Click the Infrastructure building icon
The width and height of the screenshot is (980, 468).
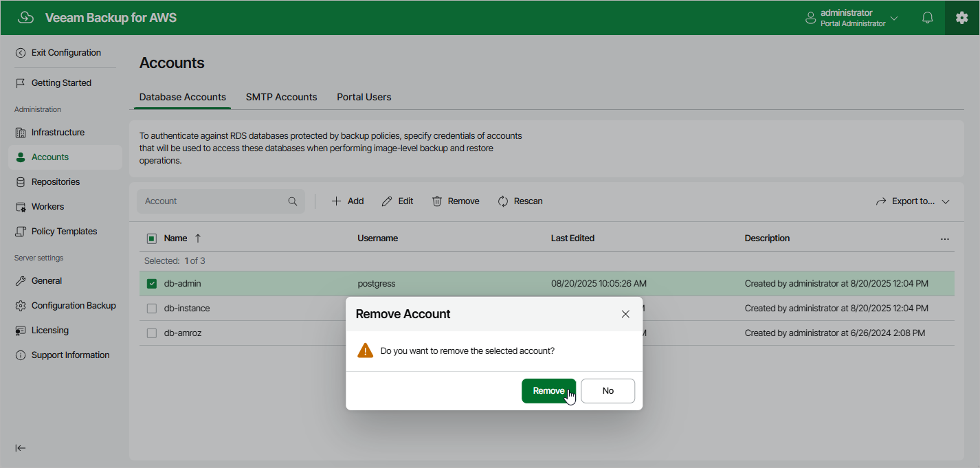click(x=21, y=133)
